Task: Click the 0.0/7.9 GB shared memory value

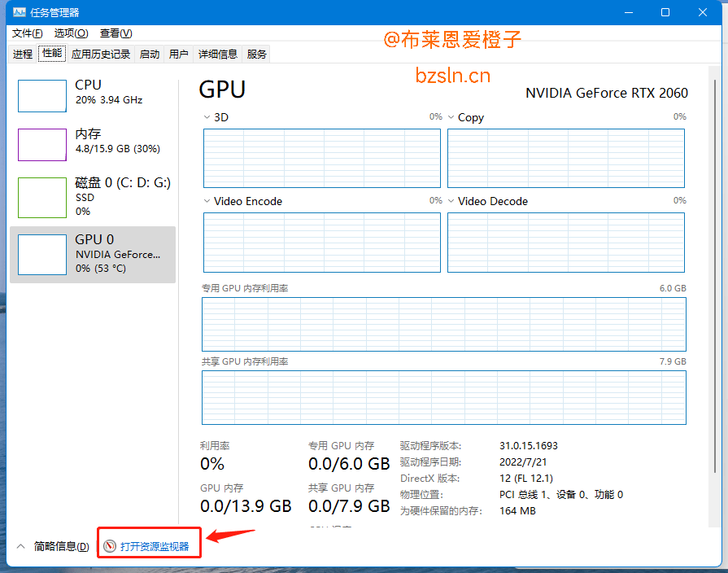Action: pyautogui.click(x=349, y=506)
